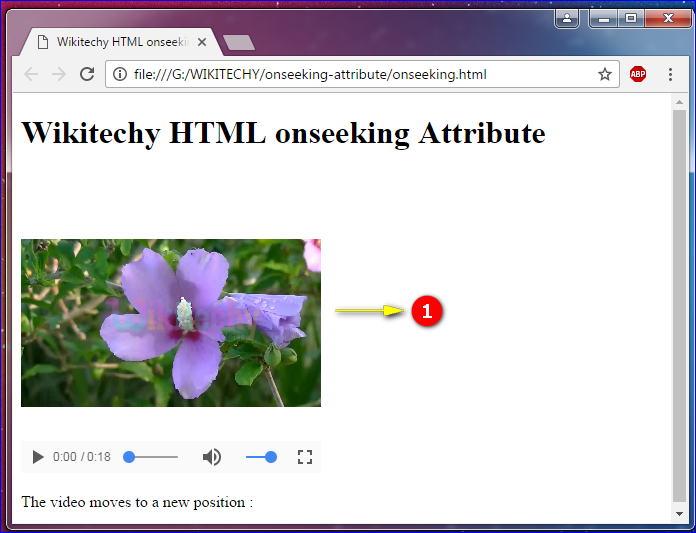View site information via the info icon
The image size is (696, 533).
[x=120, y=74]
